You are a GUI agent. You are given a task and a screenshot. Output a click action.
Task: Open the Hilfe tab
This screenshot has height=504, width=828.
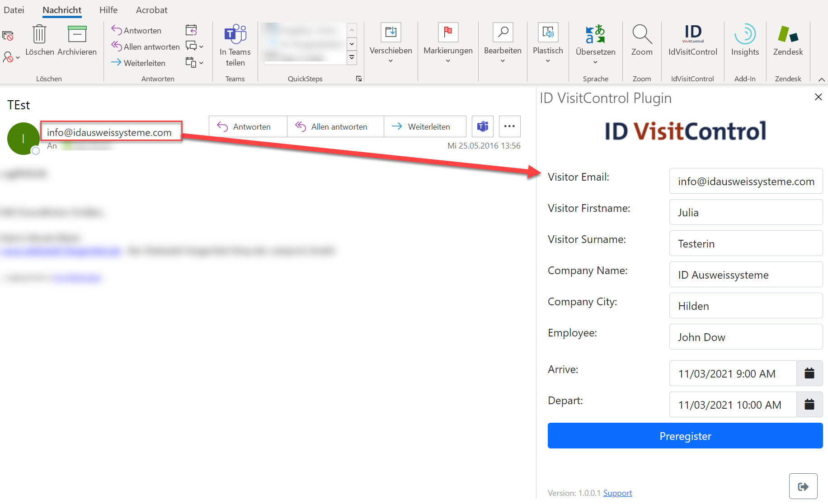(108, 10)
